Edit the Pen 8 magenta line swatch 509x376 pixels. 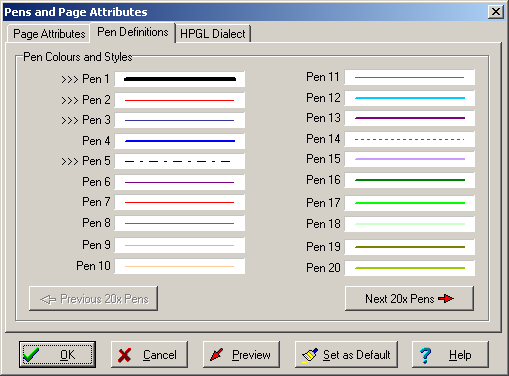tap(180, 223)
